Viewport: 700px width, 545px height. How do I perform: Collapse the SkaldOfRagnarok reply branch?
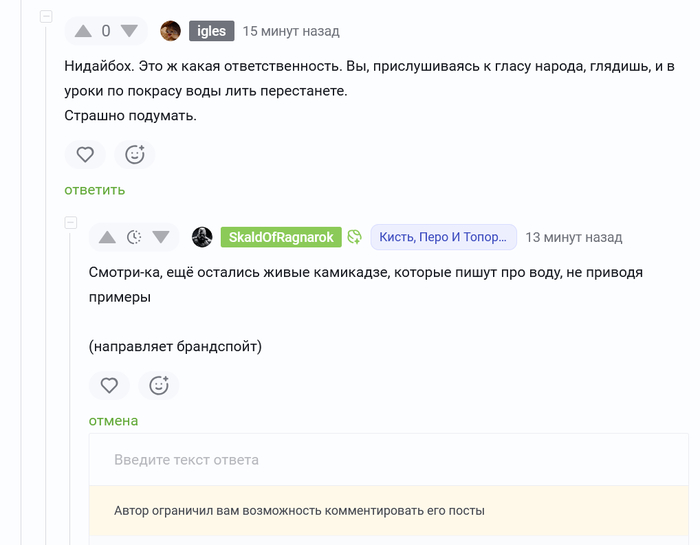71,222
